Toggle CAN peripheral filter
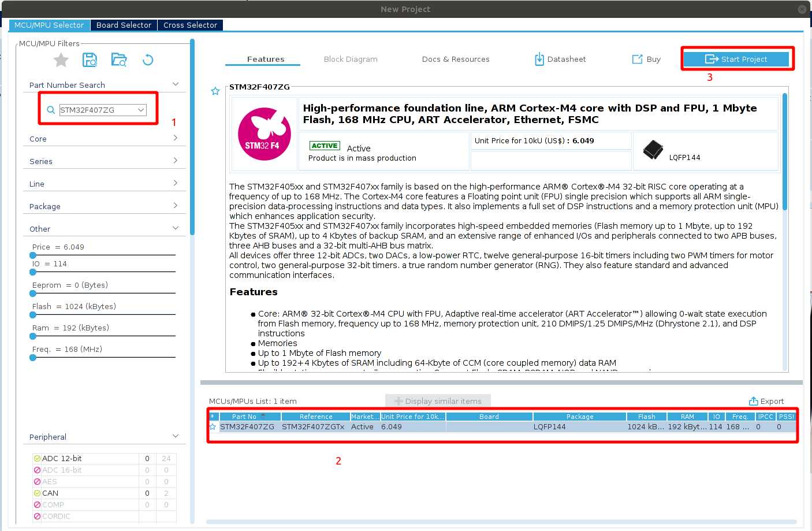The height and width of the screenshot is (531, 812). point(37,493)
